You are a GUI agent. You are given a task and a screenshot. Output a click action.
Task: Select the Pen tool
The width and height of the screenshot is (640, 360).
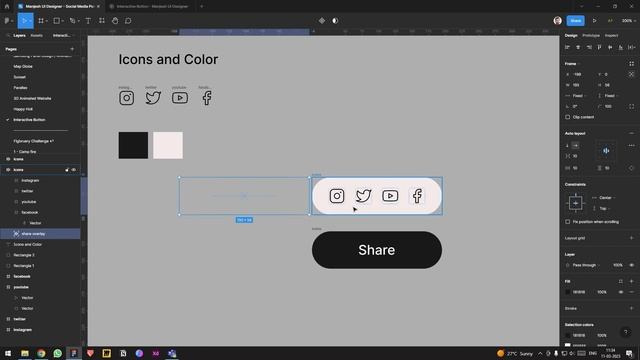[73, 21]
